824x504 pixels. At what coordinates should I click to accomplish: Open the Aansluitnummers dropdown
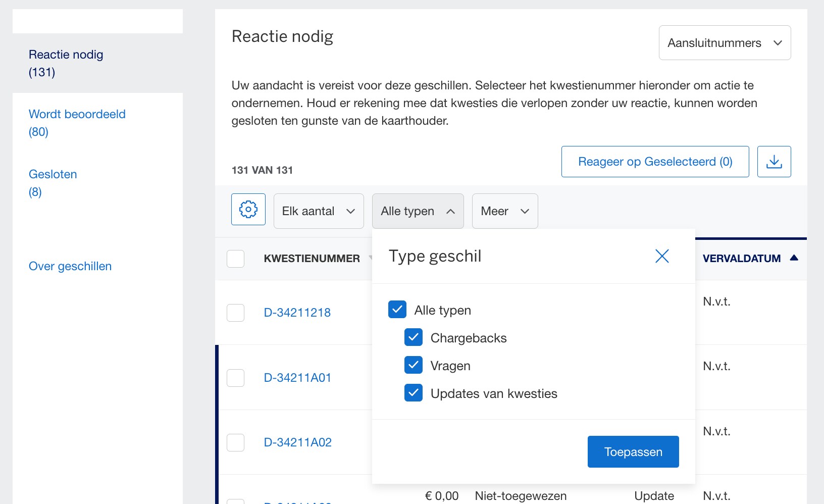(x=725, y=42)
